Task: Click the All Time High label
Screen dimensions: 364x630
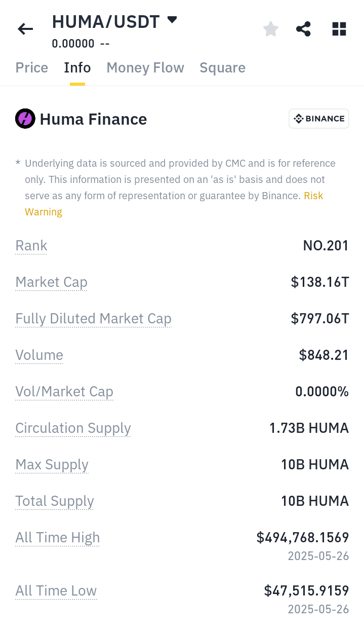Action: (57, 537)
